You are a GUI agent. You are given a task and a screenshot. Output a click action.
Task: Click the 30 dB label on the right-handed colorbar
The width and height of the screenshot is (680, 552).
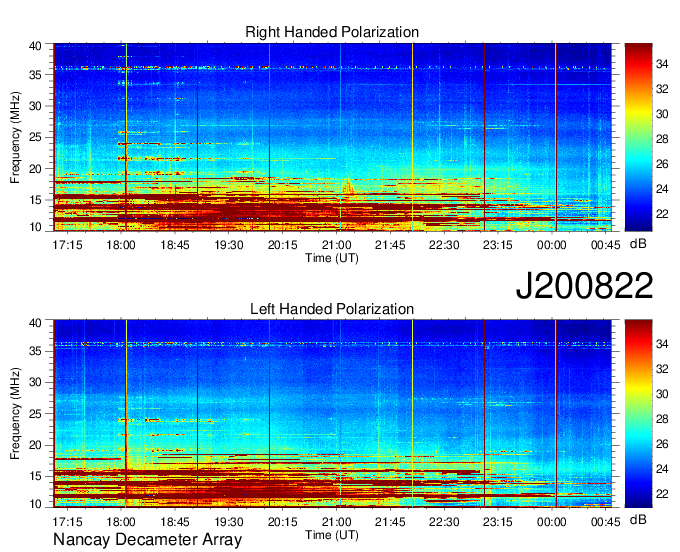pos(662,114)
